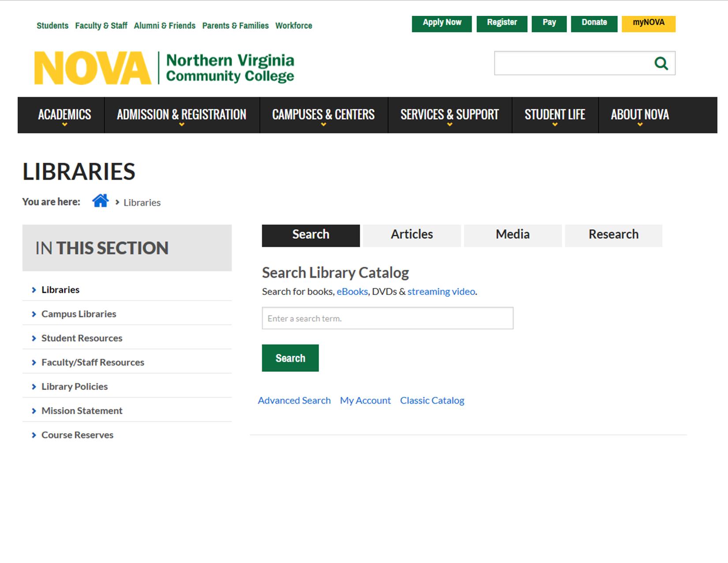Click chevron icon beside Course Reserves
This screenshot has height=563, width=728.
(34, 435)
